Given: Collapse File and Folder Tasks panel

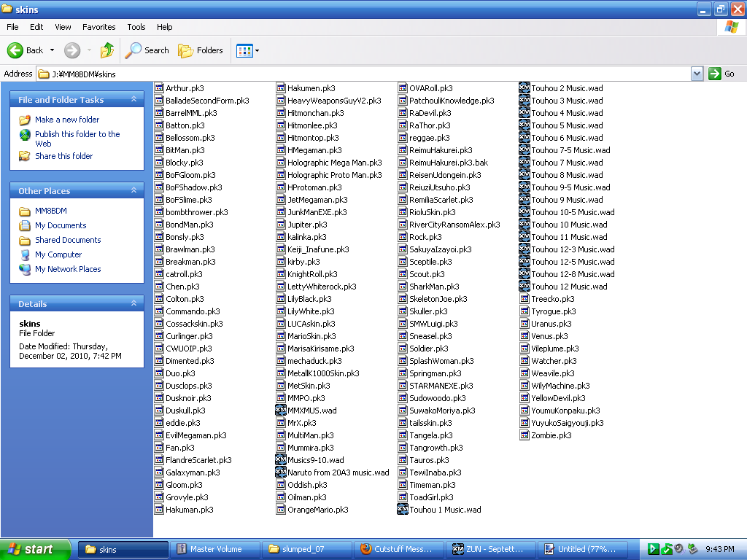Looking at the screenshot, I should [x=134, y=100].
